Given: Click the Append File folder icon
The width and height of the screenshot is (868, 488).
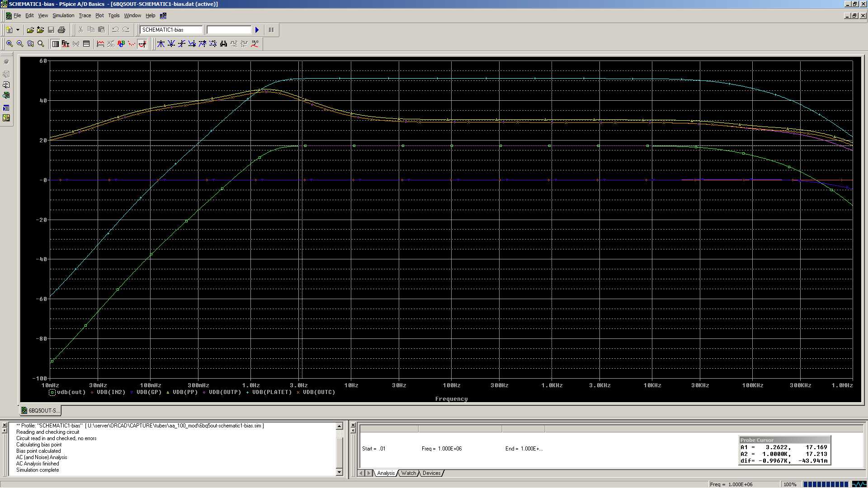Looking at the screenshot, I should point(41,30).
